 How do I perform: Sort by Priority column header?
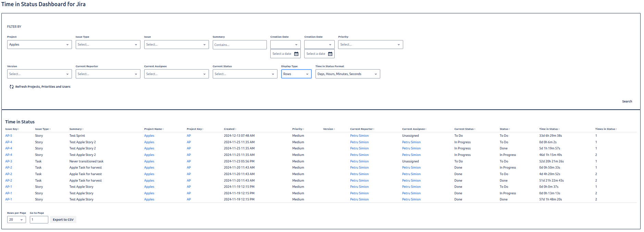(x=297, y=129)
